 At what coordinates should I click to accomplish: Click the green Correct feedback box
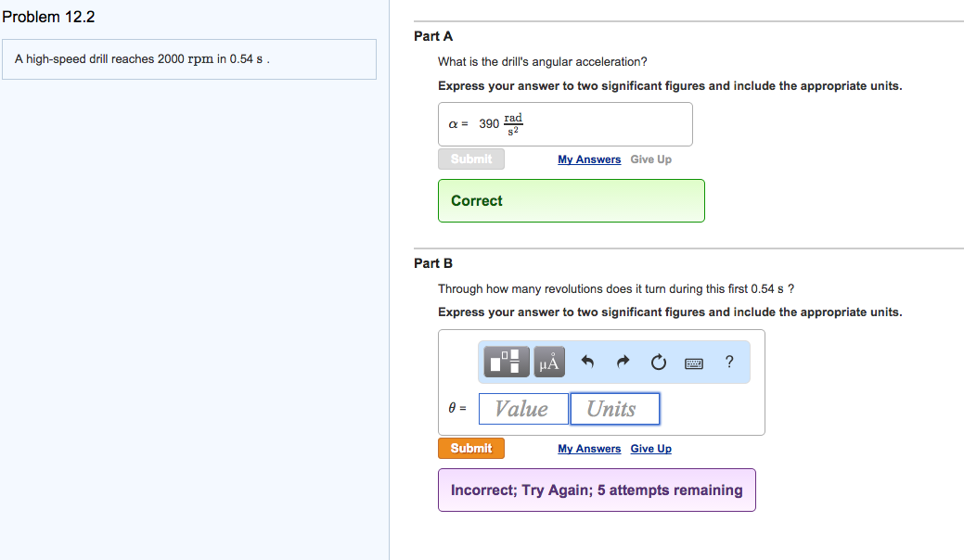coord(572,201)
